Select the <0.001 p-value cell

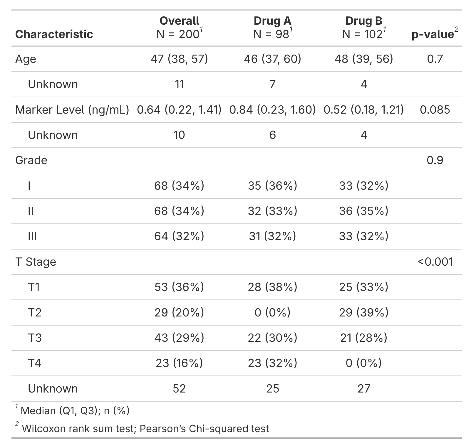click(x=435, y=262)
